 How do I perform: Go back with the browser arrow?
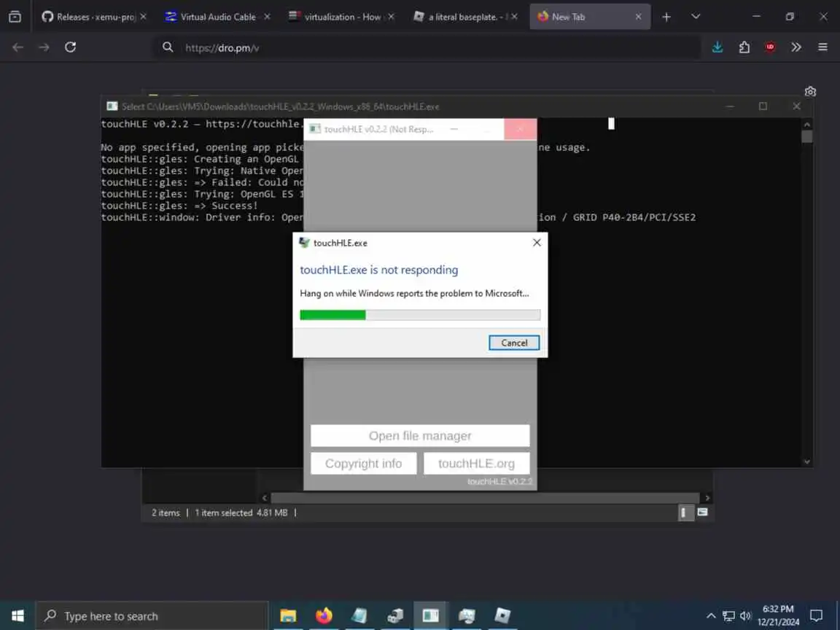point(17,47)
